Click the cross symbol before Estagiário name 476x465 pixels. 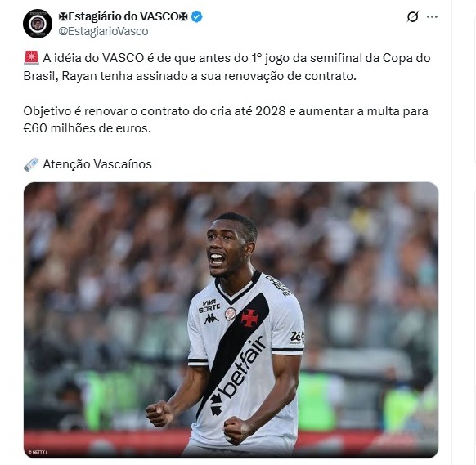(x=63, y=16)
